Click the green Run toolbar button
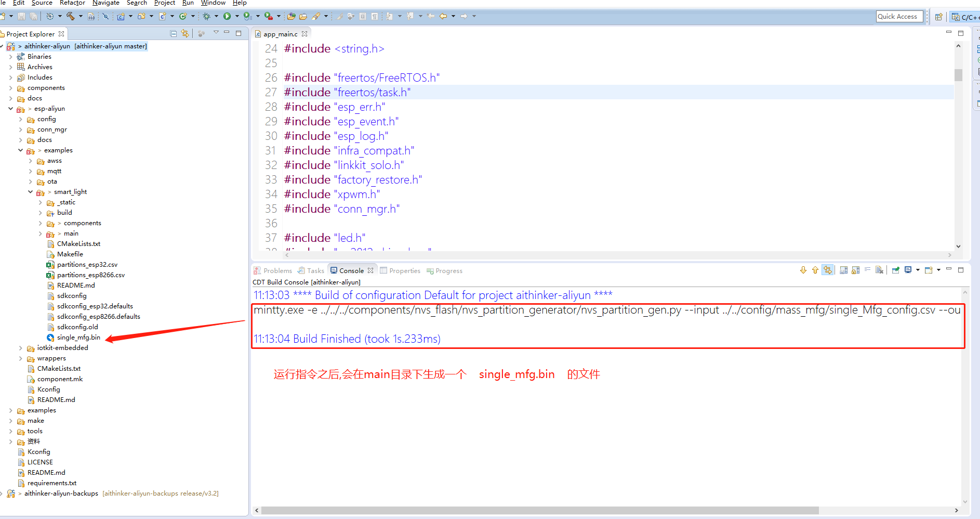This screenshot has height=519, width=980. 227,16
